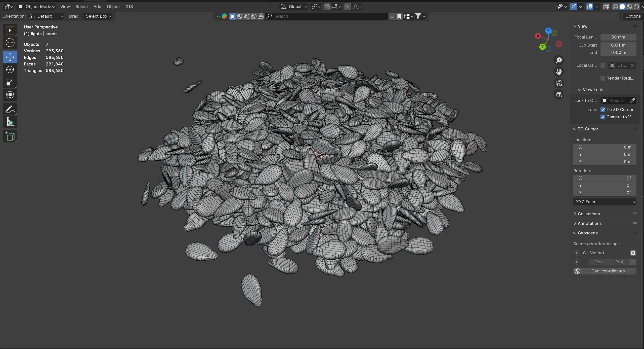Open the GIS menu
644x349 pixels.
point(129,7)
